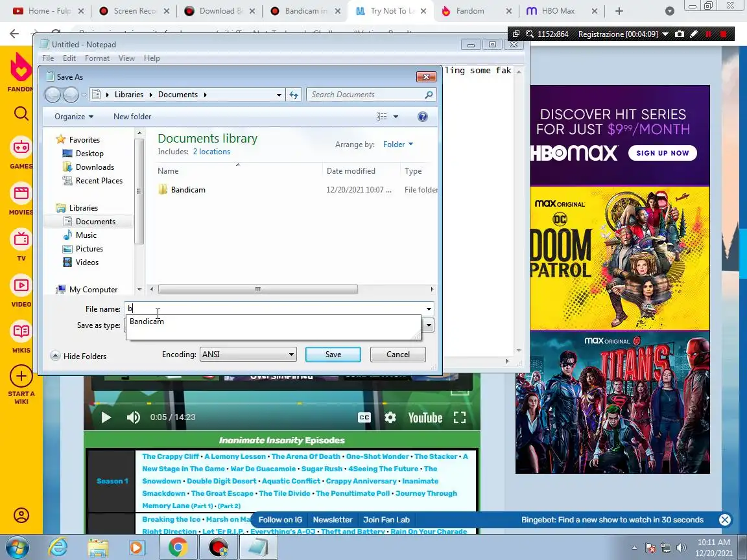Click the Save As forward navigation arrow
This screenshot has width=747, height=560.
pyautogui.click(x=71, y=95)
